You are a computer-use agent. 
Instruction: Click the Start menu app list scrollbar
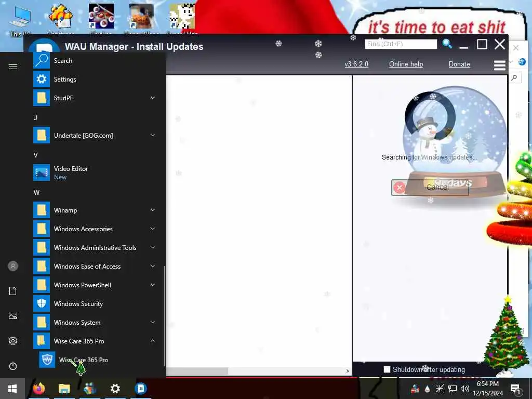(164, 315)
